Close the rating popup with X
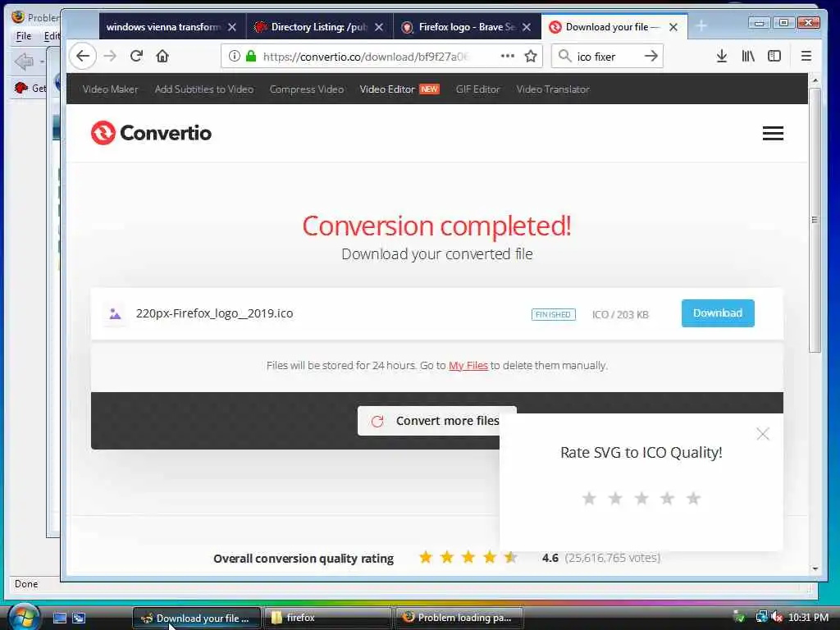Screen dimensions: 840x630 (763, 433)
